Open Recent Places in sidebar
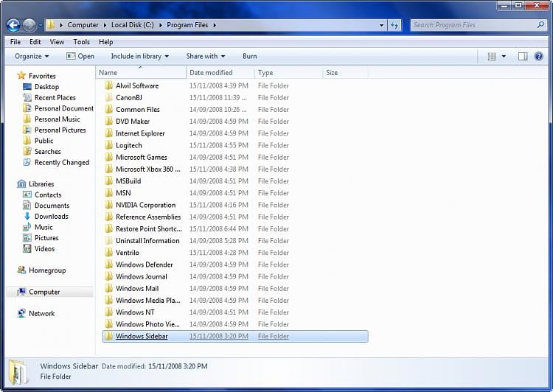 pyautogui.click(x=55, y=98)
